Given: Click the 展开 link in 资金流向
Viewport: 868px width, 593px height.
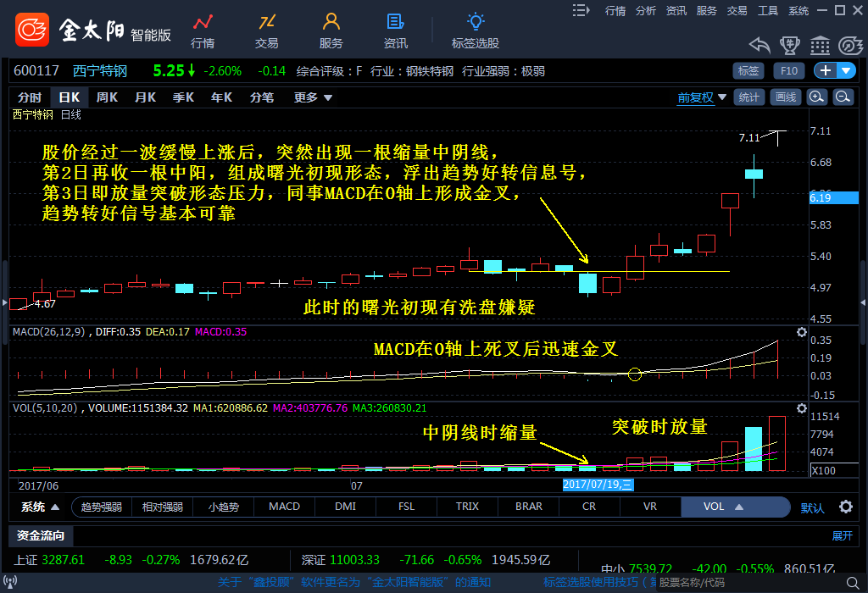Looking at the screenshot, I should pyautogui.click(x=842, y=535).
